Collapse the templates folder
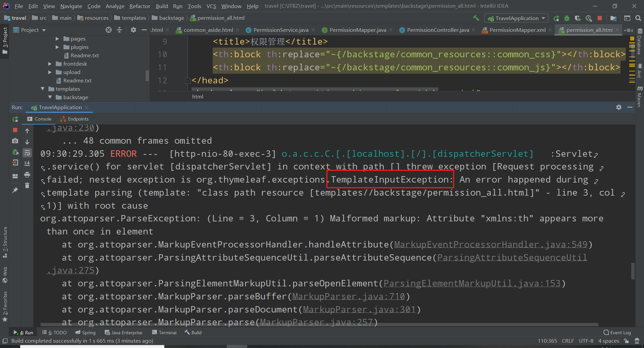Screen dimensions: 644x348 [43, 89]
